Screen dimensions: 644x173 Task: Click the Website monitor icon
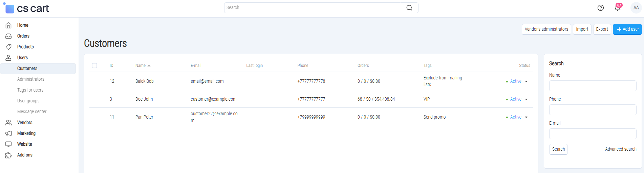(8, 144)
